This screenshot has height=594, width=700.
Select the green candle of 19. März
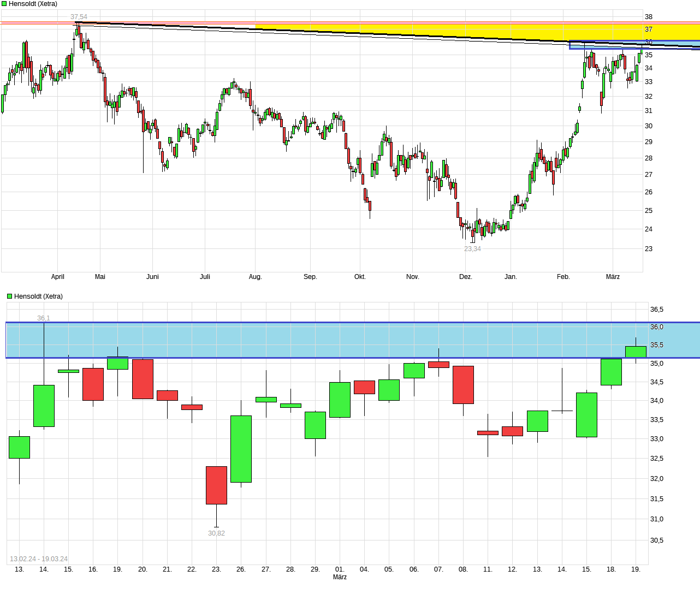click(x=636, y=349)
